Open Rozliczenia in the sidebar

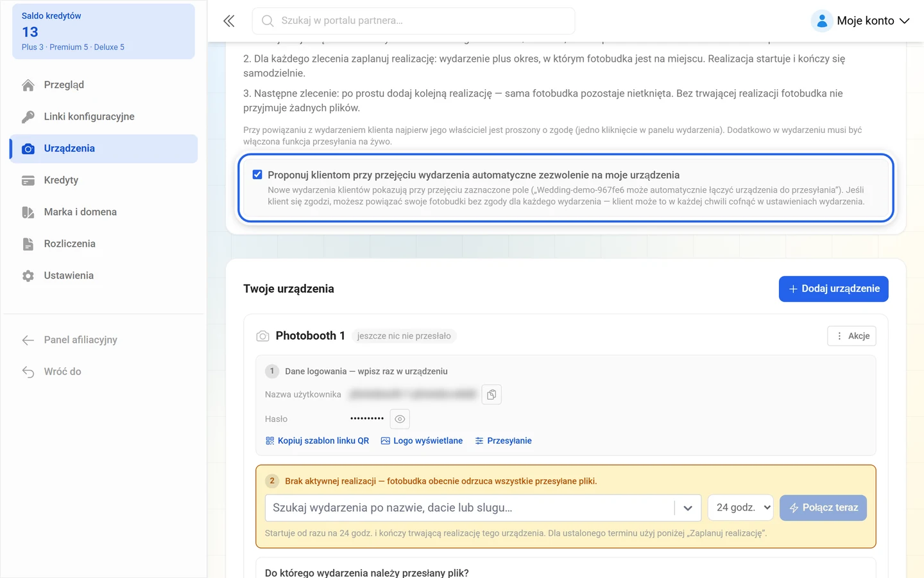pyautogui.click(x=104, y=244)
